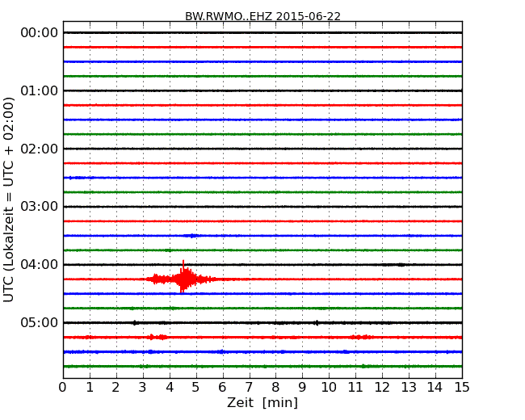The width and height of the screenshot is (525, 420).
Task: Click the 15 minute tick label
Action: pyautogui.click(x=462, y=388)
